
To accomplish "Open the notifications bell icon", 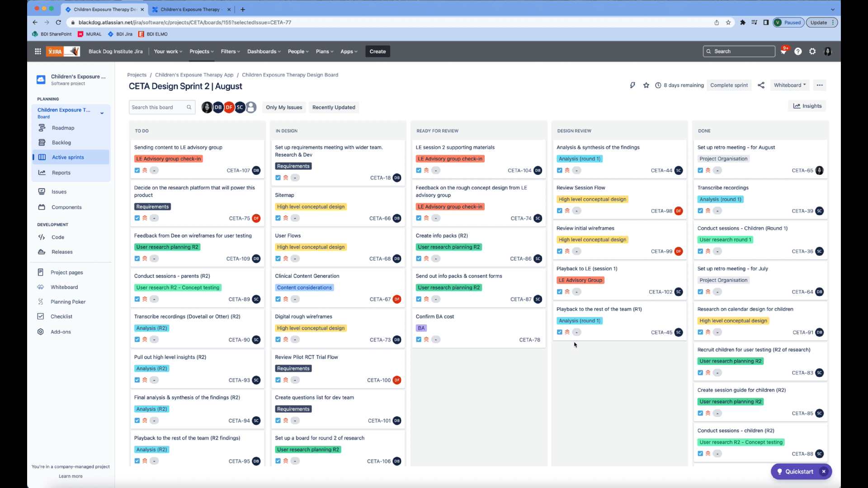I will [783, 52].
